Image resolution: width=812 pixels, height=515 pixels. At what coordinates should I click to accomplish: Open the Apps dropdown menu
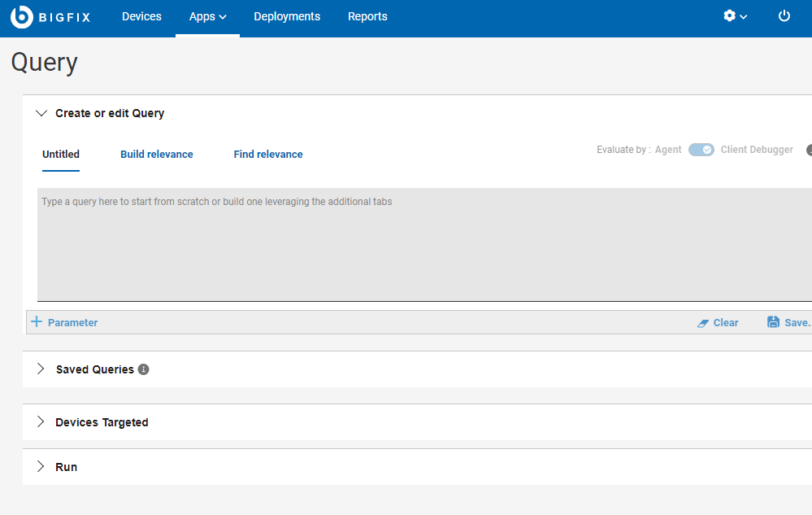[x=207, y=16]
